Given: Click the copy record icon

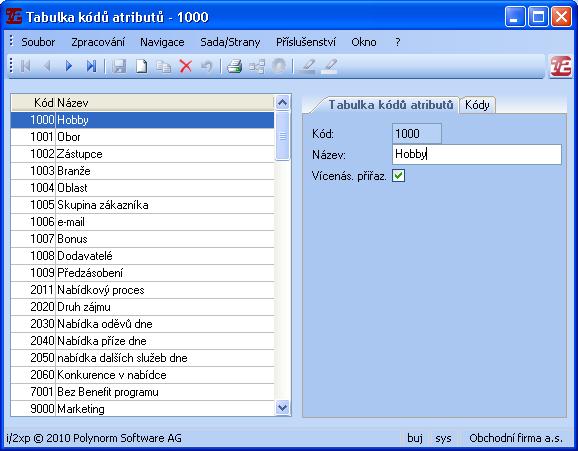Looking at the screenshot, I should tap(163, 67).
